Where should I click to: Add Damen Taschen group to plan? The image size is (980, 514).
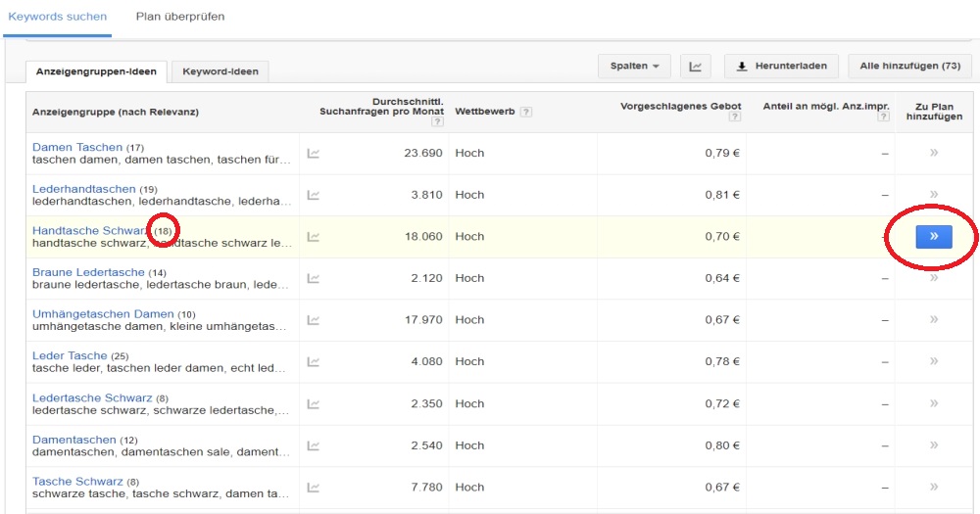[934, 154]
